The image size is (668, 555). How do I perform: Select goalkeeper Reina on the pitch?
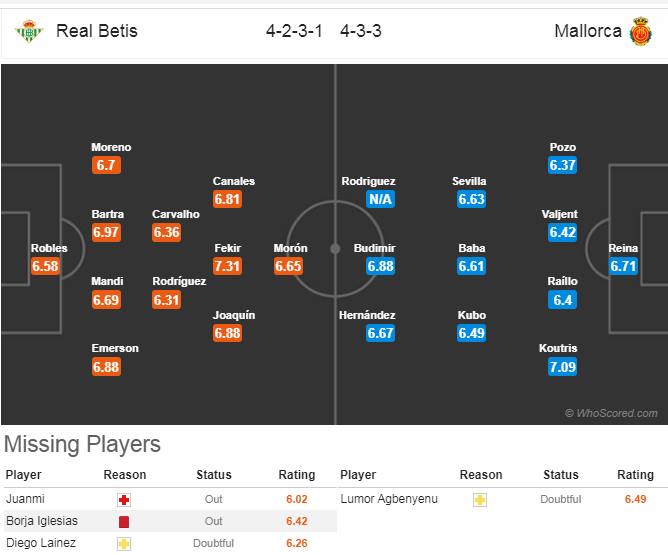pos(623,248)
